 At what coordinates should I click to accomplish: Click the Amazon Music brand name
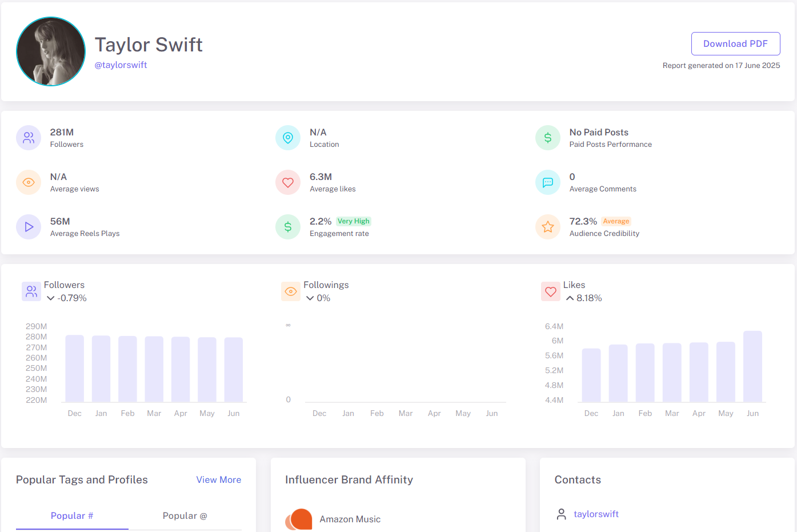[x=350, y=519]
